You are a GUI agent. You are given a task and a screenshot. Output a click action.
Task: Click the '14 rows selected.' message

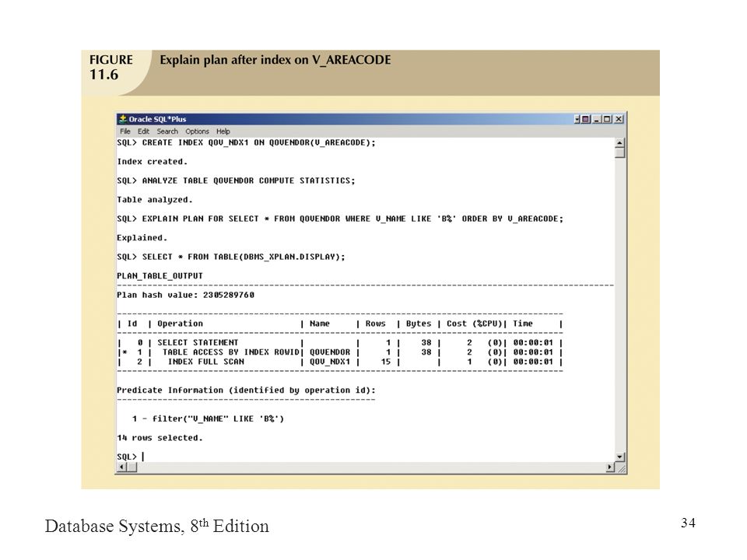point(160,438)
